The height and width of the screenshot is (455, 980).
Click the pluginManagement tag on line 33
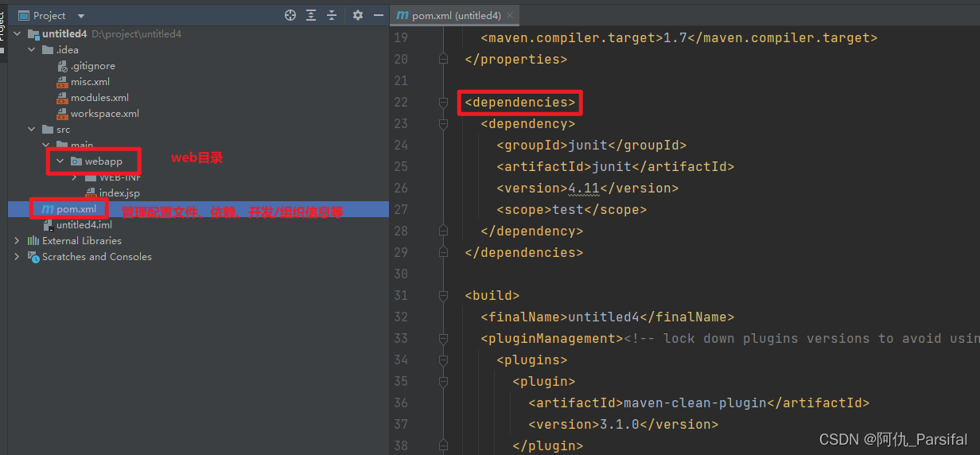coord(552,338)
